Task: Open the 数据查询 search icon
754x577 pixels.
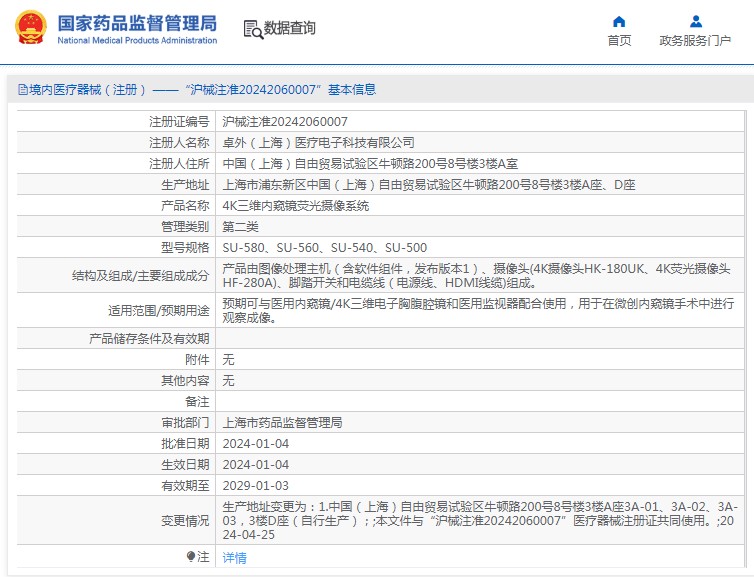Action: 253,29
